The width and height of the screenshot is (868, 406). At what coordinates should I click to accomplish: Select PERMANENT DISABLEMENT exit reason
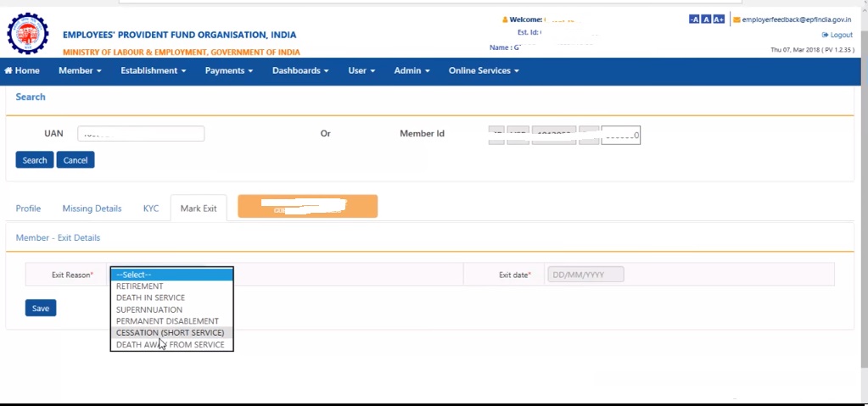(x=171, y=321)
